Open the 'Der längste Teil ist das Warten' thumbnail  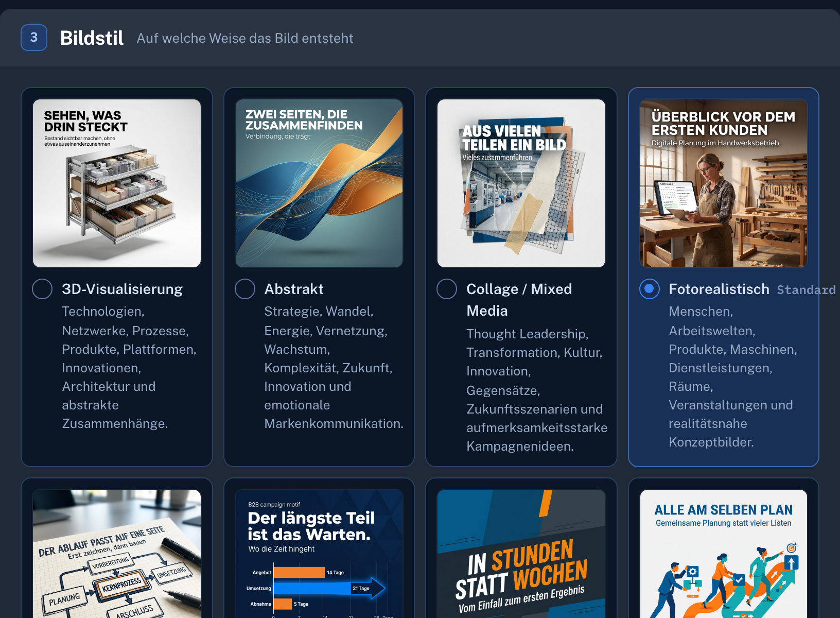319,554
